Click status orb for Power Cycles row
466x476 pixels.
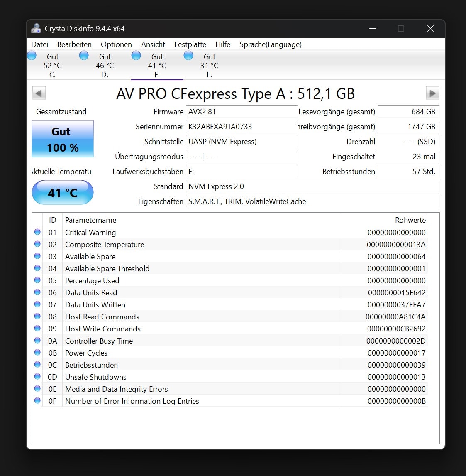tap(37, 353)
